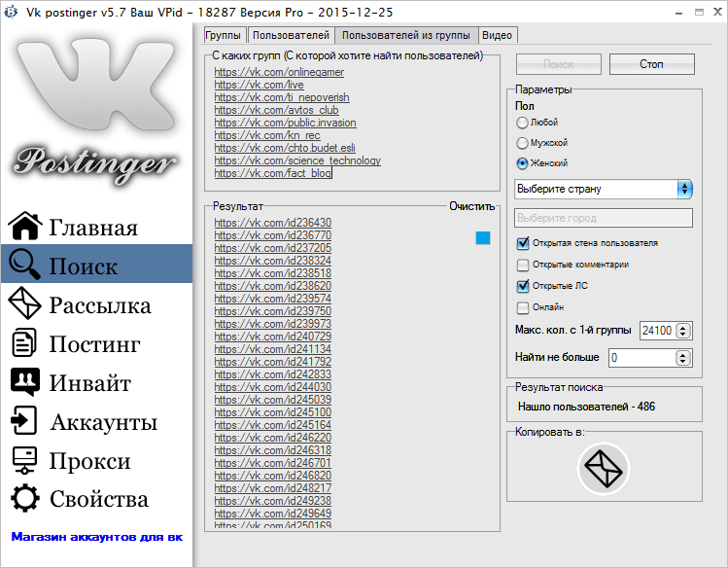Screen dimensions: 728x568
Task: Open Главная in the sidebar
Action: [93, 228]
